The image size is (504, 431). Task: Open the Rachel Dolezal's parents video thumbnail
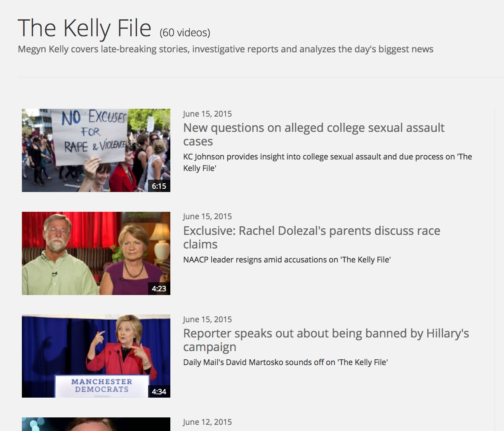[x=96, y=253]
